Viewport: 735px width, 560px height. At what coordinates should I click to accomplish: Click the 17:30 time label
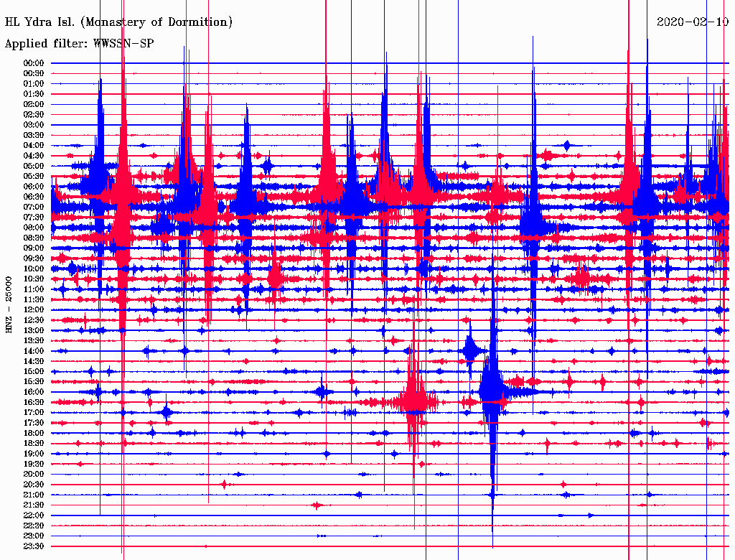pyautogui.click(x=34, y=423)
